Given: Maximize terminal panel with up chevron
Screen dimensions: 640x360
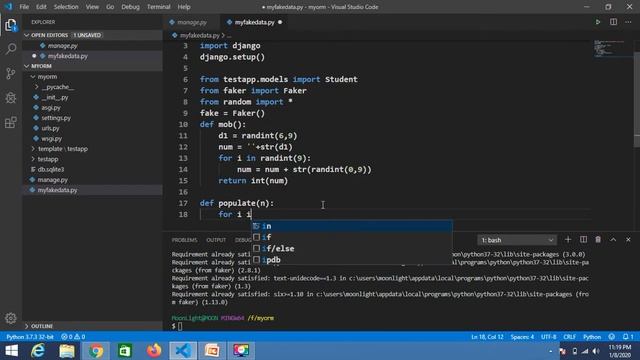Looking at the screenshot, I should 613,240.
